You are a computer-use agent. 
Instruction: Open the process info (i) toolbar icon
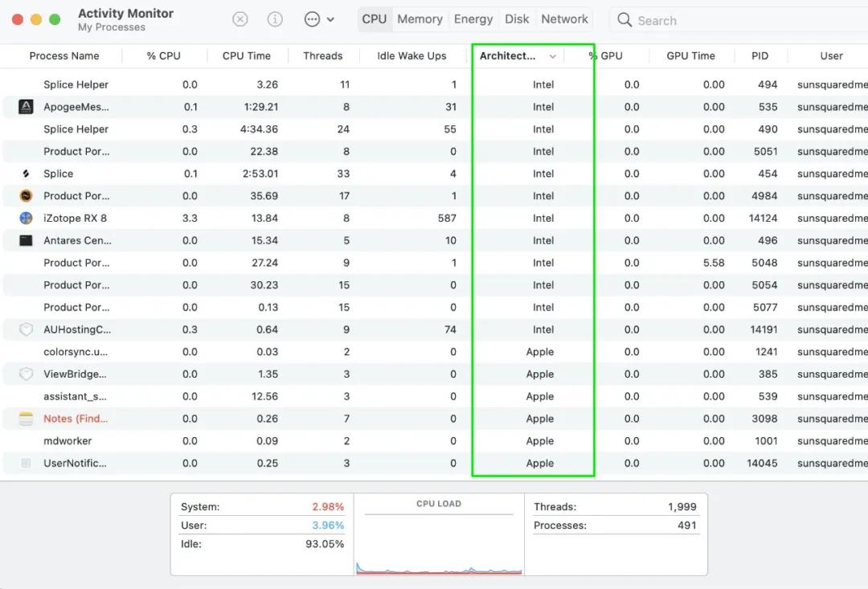pyautogui.click(x=275, y=19)
